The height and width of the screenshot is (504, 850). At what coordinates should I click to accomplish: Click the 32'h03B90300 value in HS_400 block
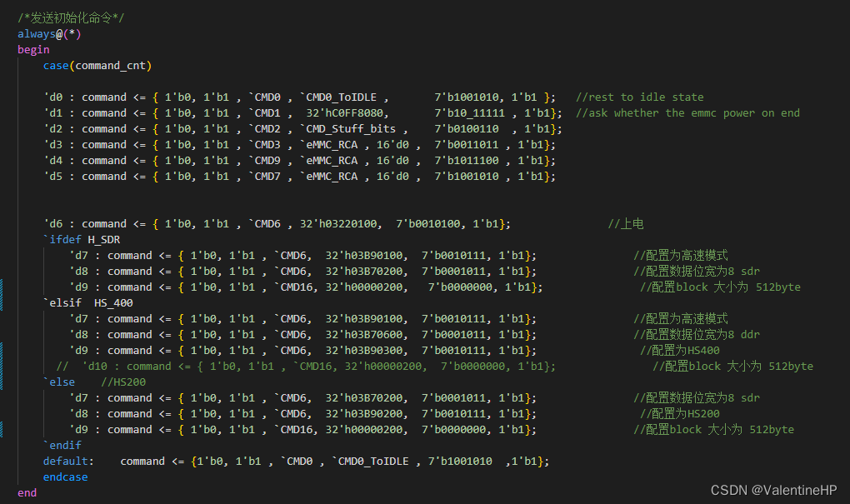[364, 351]
